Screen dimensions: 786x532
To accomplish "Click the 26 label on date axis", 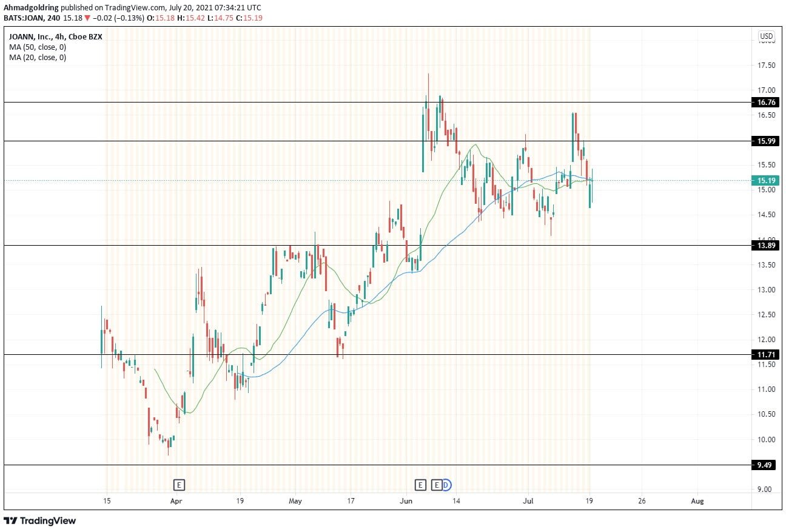I will click(642, 502).
